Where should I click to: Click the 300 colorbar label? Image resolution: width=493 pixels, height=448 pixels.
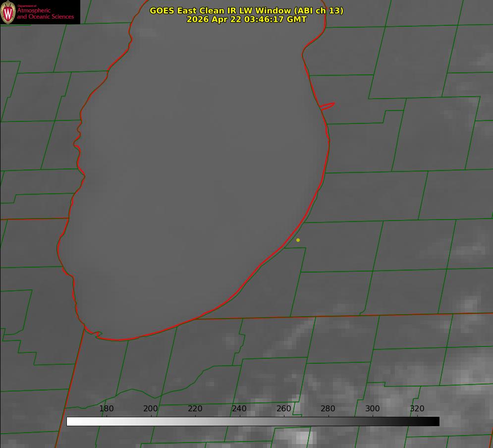[373, 408]
